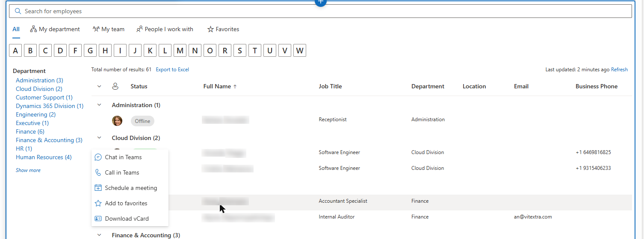
Task: Filter by Executive (1) department
Action: point(32,123)
